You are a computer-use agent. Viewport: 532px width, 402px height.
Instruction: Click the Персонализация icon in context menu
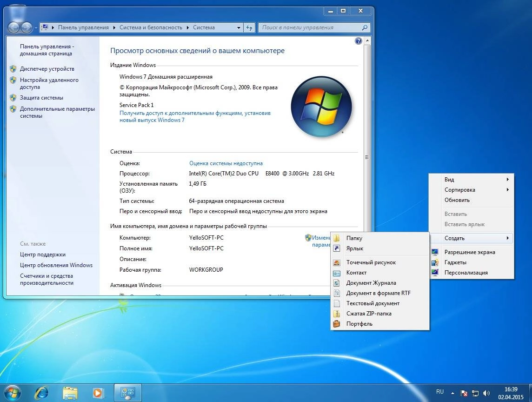(x=435, y=272)
